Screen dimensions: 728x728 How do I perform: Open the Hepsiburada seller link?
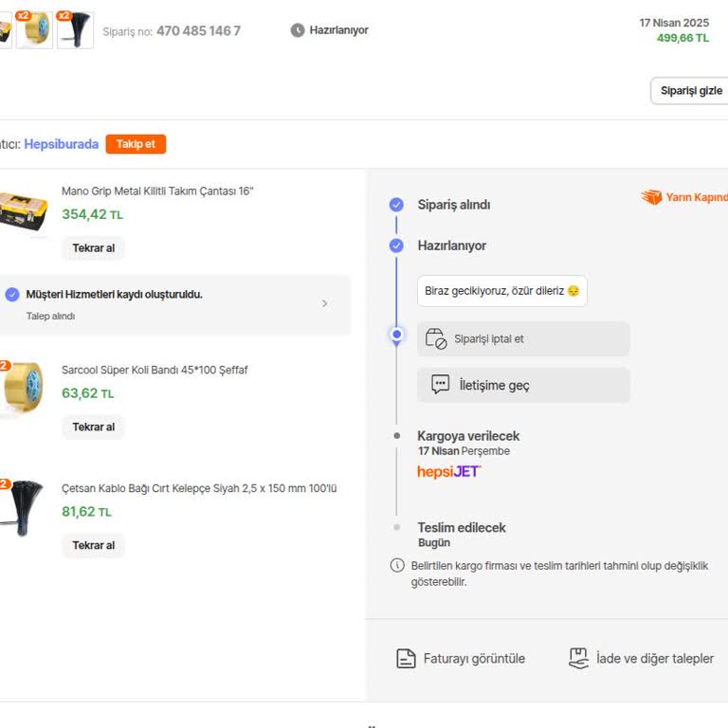(x=62, y=144)
